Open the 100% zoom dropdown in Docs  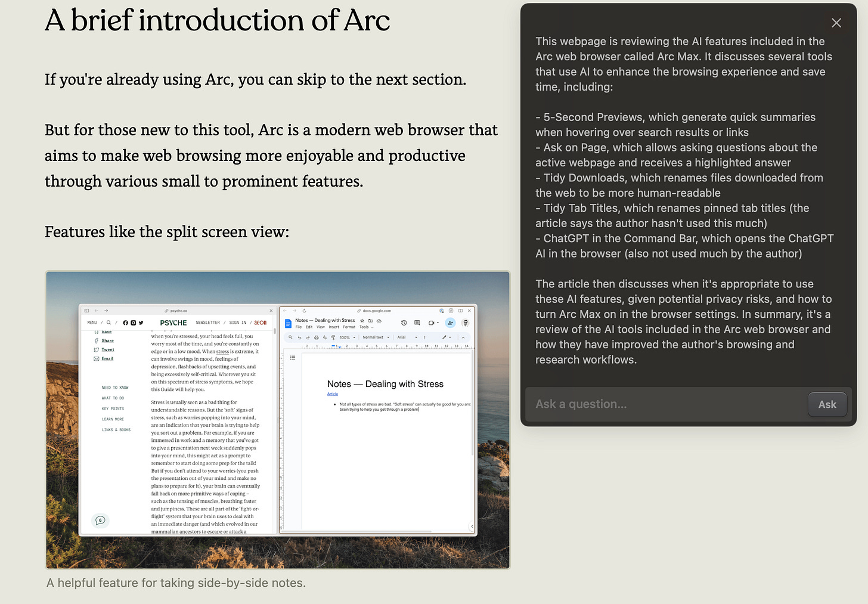tap(348, 337)
